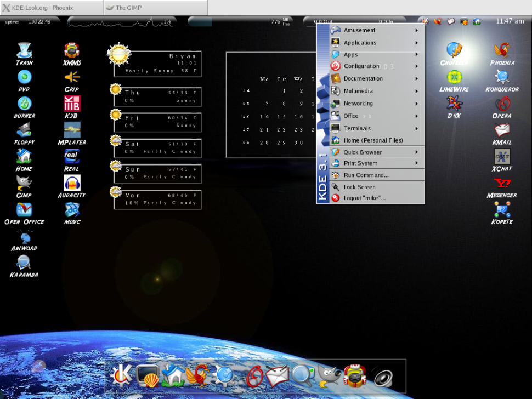Image resolution: width=532 pixels, height=399 pixels.
Task: Launch XMMS desktop icon
Action: click(72, 54)
